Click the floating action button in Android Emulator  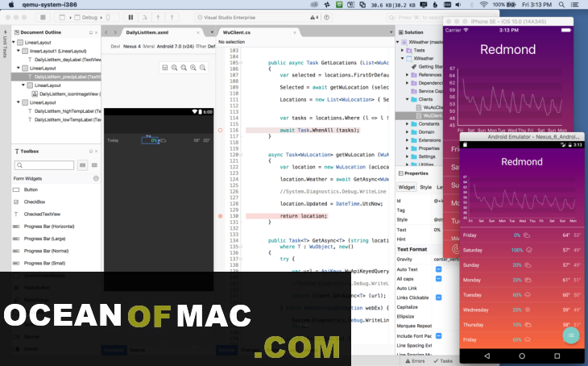click(x=571, y=335)
